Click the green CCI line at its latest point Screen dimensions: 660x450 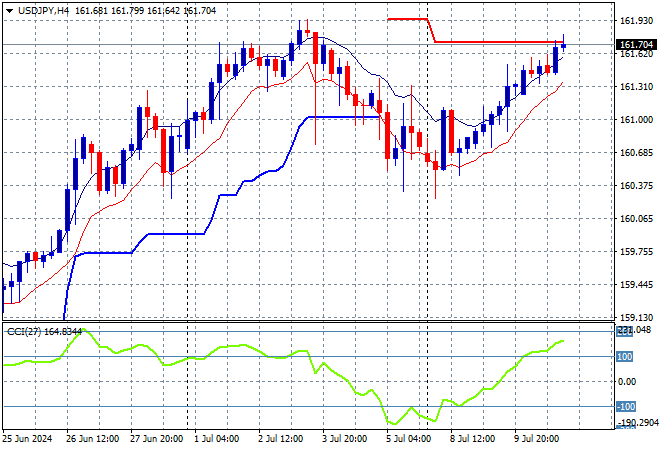(563, 341)
